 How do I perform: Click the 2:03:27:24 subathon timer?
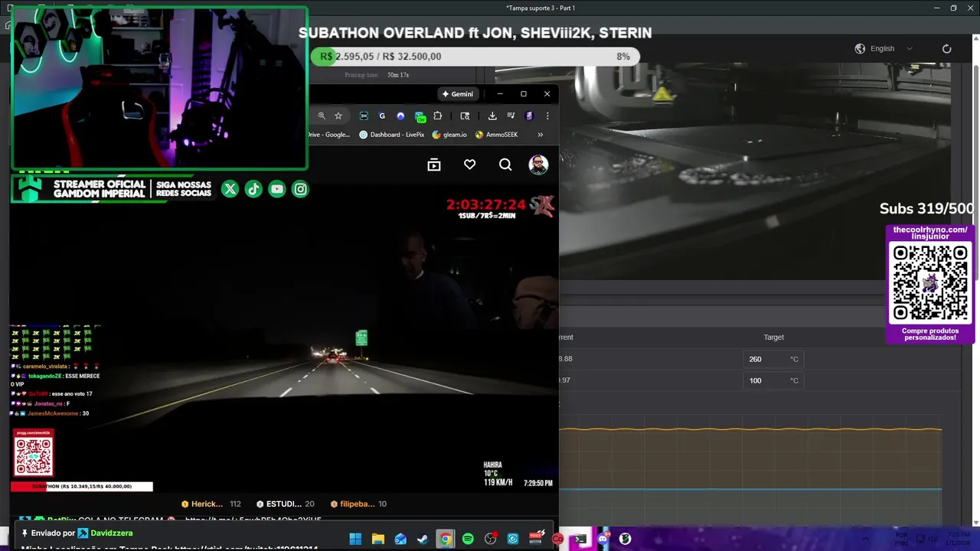[485, 204]
